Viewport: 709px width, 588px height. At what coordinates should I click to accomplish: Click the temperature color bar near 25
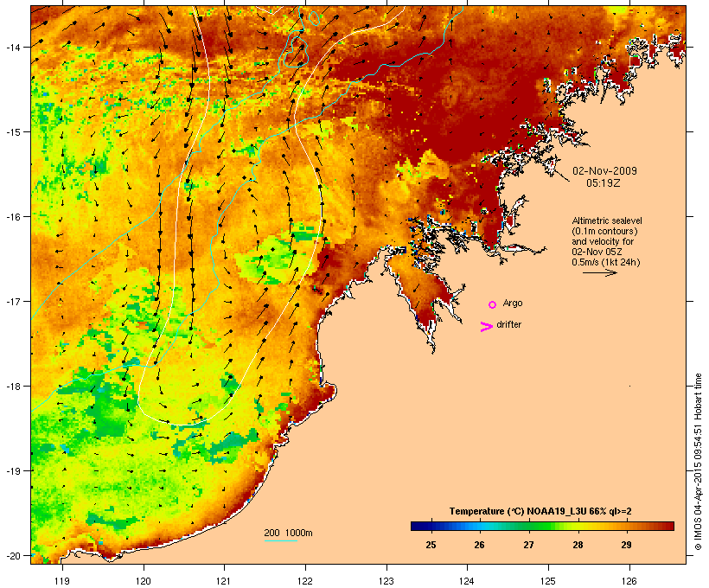431,526
